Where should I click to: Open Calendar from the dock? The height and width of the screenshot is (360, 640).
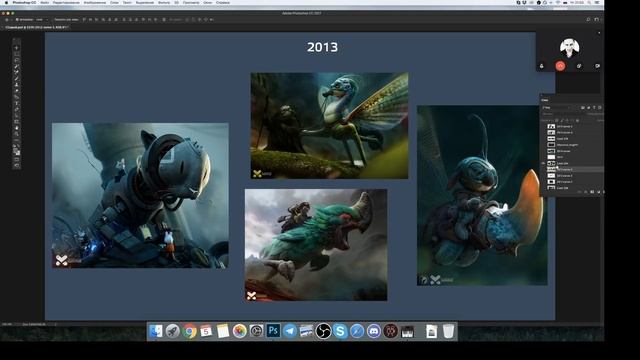tap(206, 331)
